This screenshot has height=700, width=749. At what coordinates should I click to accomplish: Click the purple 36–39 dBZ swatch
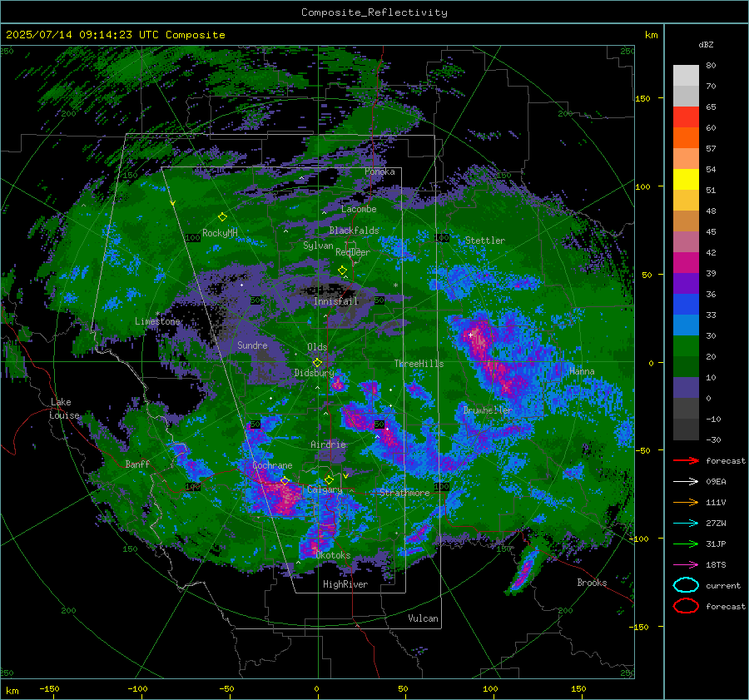click(x=686, y=284)
